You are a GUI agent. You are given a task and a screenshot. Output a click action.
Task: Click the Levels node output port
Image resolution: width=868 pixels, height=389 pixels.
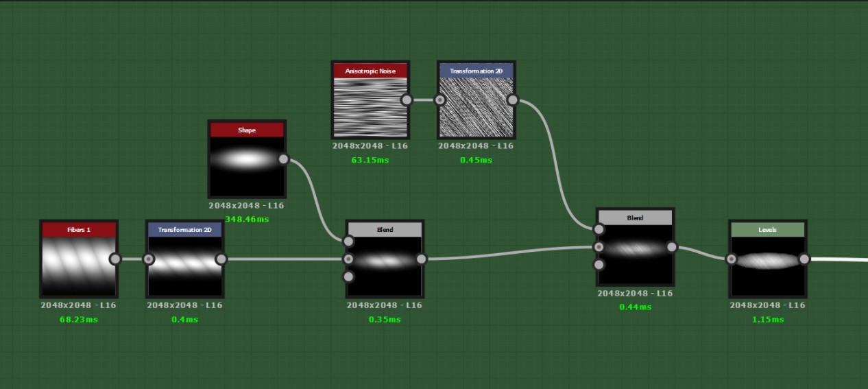tap(804, 259)
